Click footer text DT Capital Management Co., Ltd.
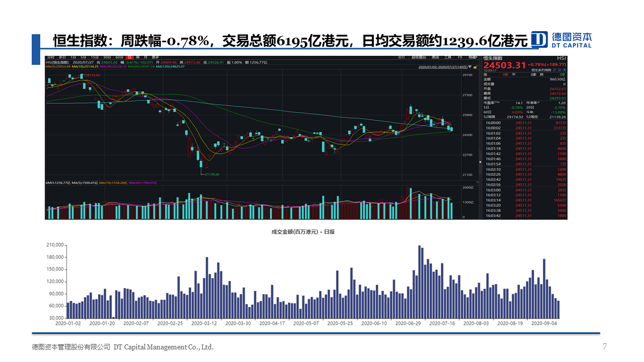This screenshot has height=362, width=644. [x=164, y=347]
